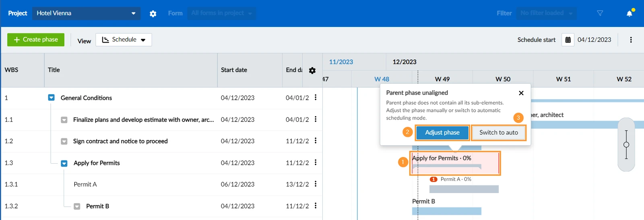Click the filter funnel icon
Viewport: 644px width, 220px height.
click(600, 13)
